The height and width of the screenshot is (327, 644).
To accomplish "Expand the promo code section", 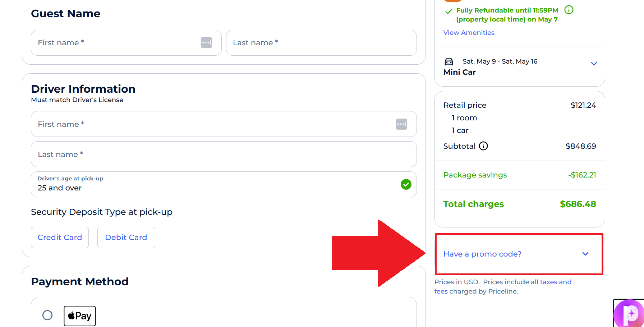I will point(482,254).
